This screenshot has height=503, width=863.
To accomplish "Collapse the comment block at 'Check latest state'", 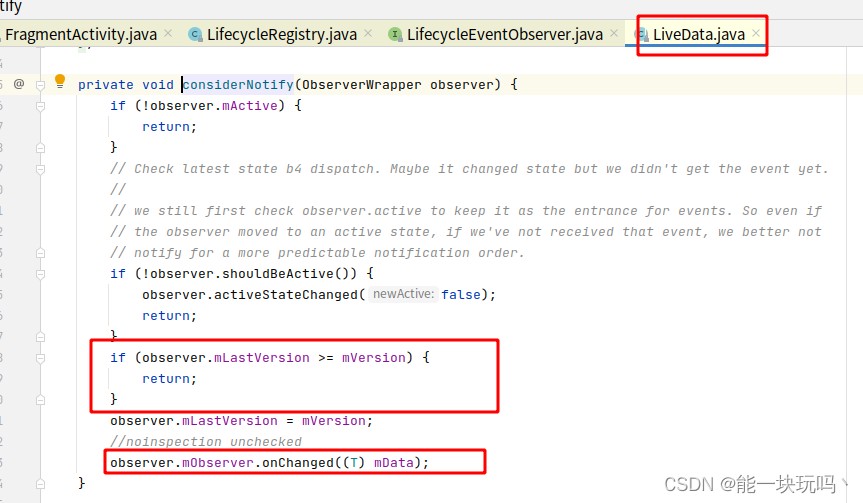I will (40, 169).
